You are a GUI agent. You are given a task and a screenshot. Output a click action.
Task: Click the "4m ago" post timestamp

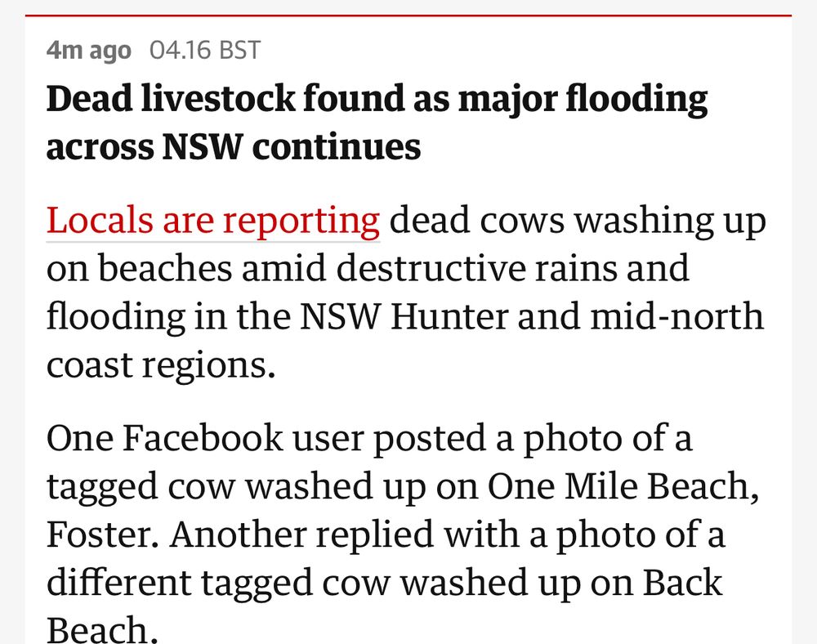(x=88, y=51)
